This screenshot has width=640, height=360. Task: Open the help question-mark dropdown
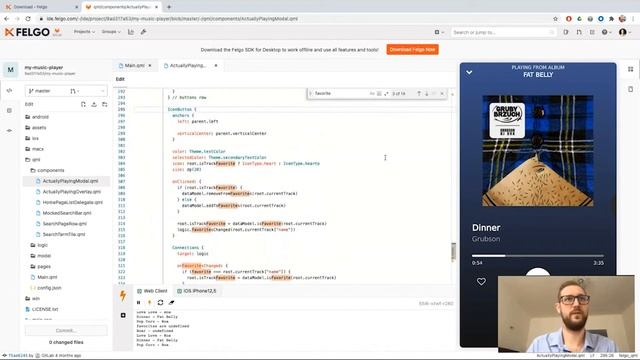click(606, 32)
